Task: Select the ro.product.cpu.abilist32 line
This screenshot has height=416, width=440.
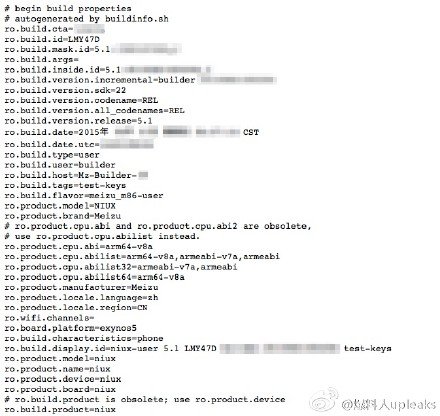Action: pyautogui.click(x=121, y=267)
